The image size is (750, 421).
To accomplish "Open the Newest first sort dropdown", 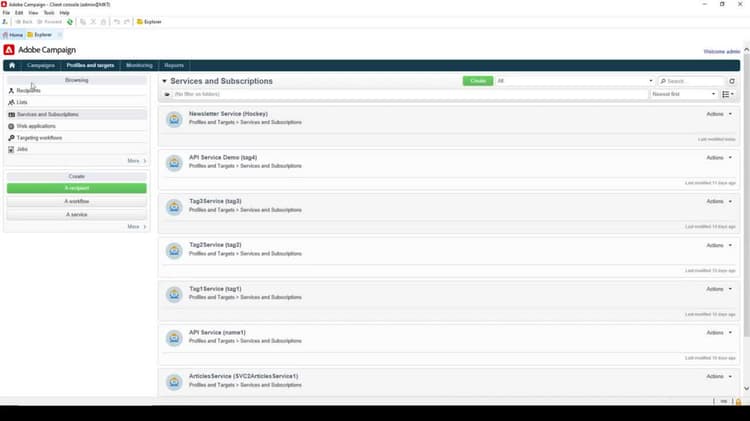I will point(684,94).
